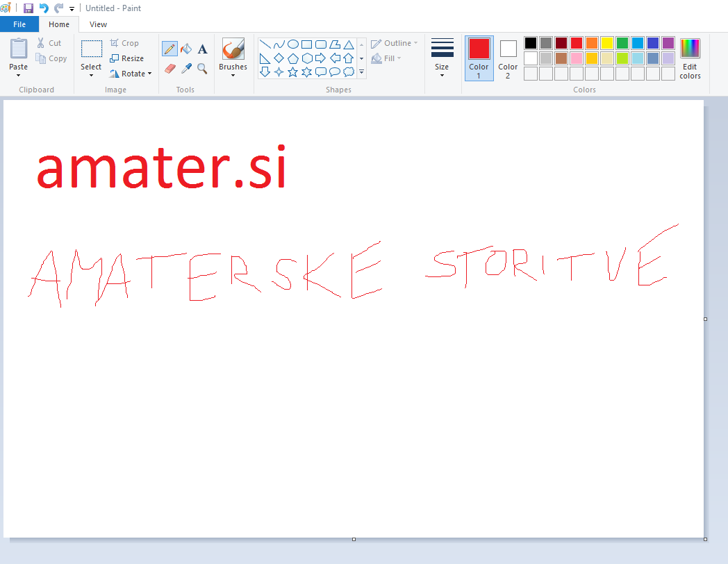Select the Eraser tool
Image resolution: width=728 pixels, height=564 pixels.
(x=169, y=69)
